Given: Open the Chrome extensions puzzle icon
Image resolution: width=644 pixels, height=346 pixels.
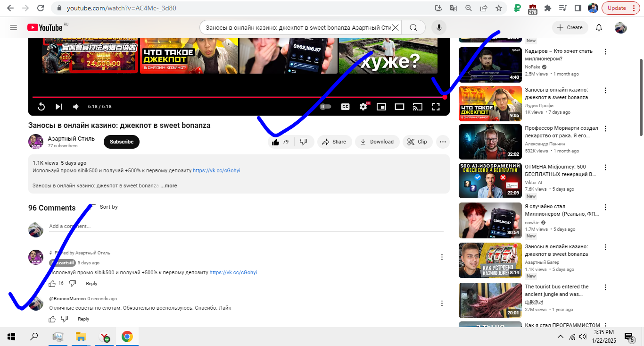Looking at the screenshot, I should click(547, 8).
